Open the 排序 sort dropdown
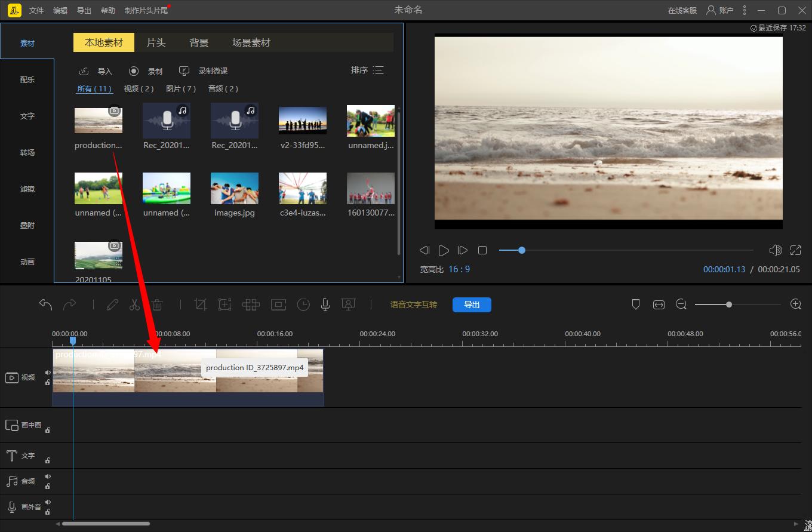Screen dimensions: 812x532 tap(367, 70)
